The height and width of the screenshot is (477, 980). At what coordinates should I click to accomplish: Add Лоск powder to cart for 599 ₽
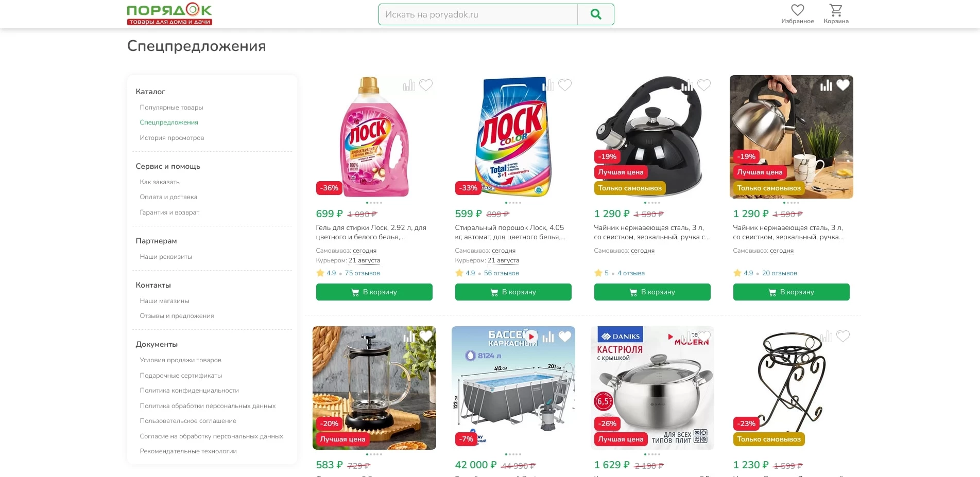513,292
